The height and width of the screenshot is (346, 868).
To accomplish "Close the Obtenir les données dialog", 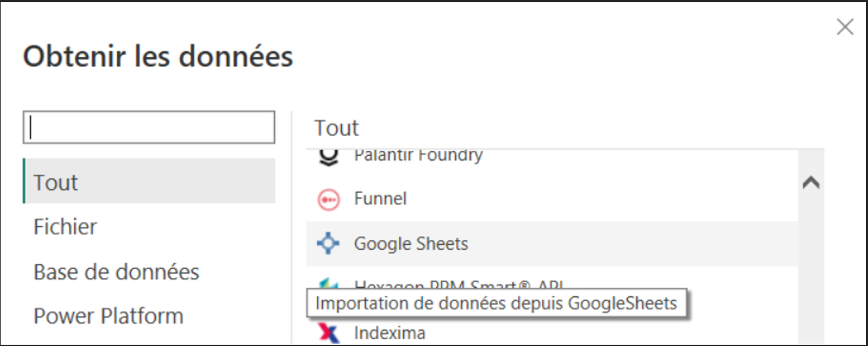I will pos(845,27).
